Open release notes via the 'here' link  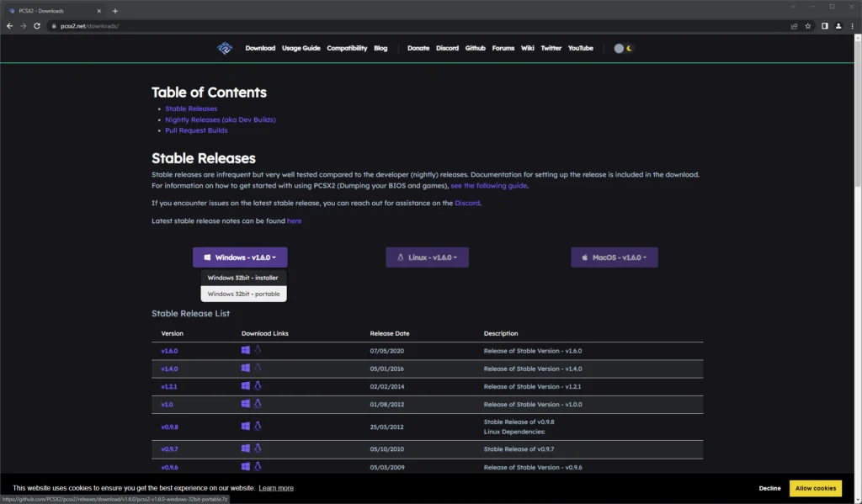[x=294, y=221]
